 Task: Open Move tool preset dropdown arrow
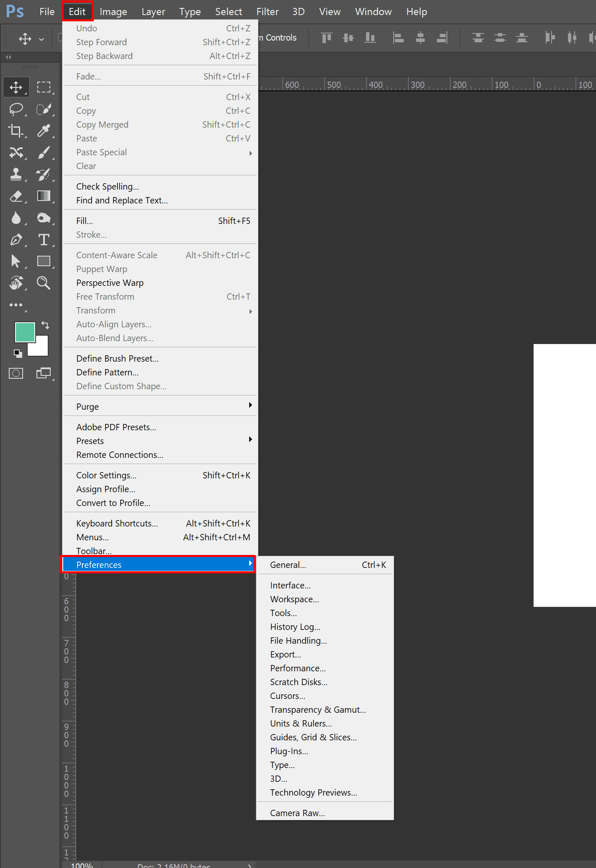coord(41,39)
